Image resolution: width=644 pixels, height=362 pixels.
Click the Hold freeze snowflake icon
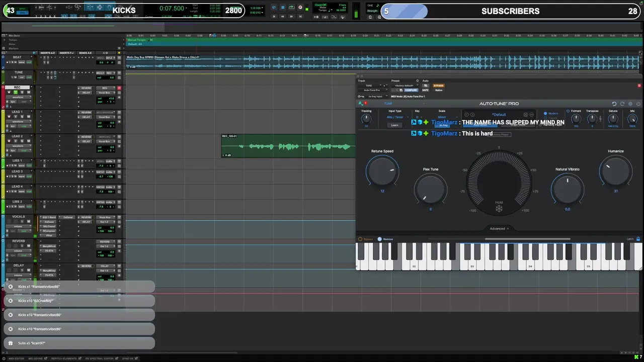click(499, 209)
